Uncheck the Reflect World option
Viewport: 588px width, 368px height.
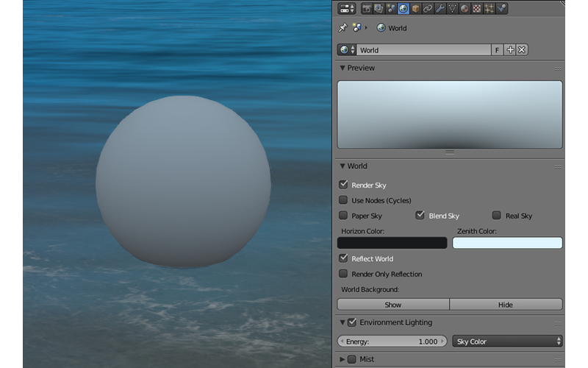coord(343,258)
